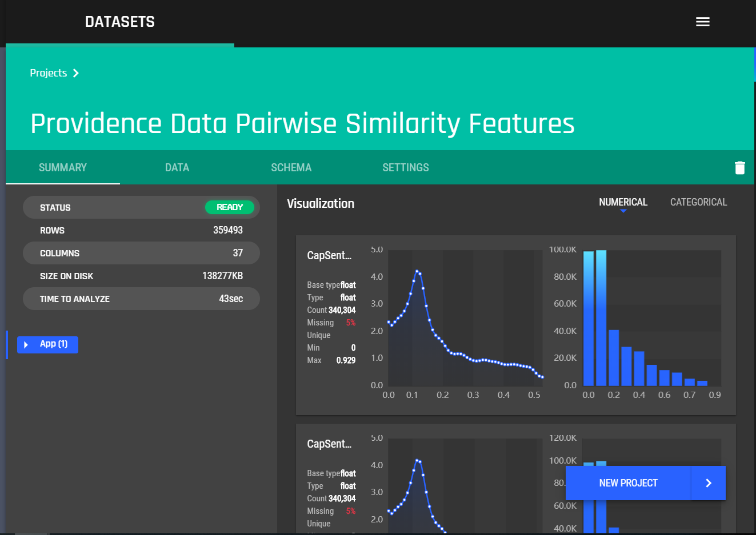Click the App (1) button
The width and height of the screenshot is (756, 535).
click(x=47, y=344)
